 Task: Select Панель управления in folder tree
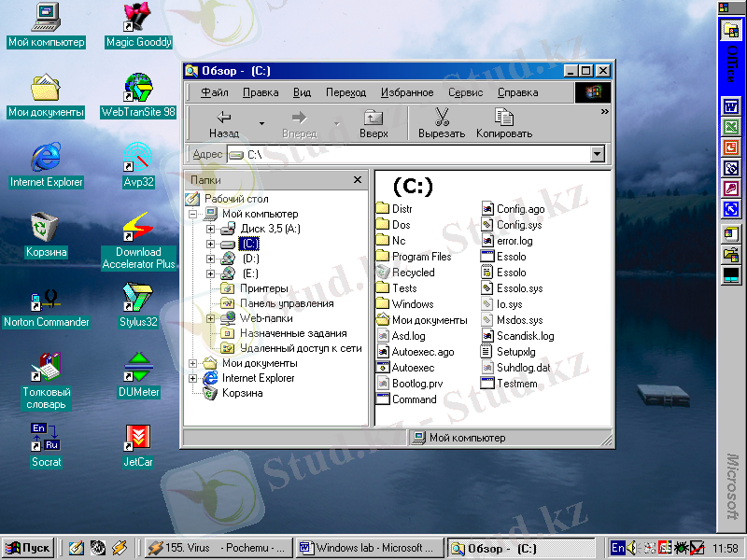tap(286, 303)
